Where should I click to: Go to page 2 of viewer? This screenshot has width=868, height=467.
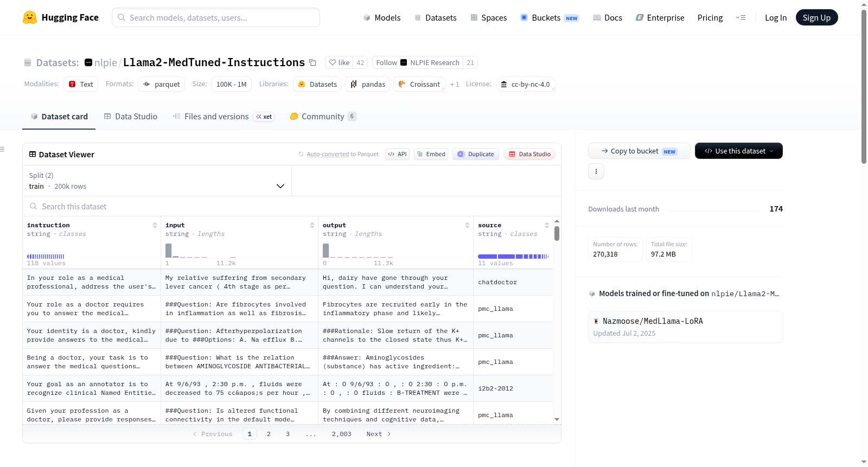pyautogui.click(x=269, y=434)
